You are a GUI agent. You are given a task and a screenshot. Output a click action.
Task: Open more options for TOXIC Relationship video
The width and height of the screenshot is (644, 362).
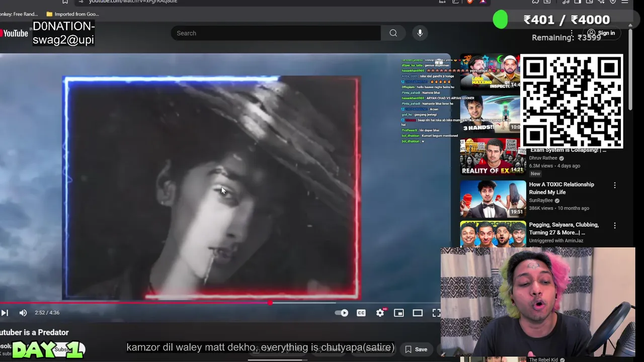(614, 186)
